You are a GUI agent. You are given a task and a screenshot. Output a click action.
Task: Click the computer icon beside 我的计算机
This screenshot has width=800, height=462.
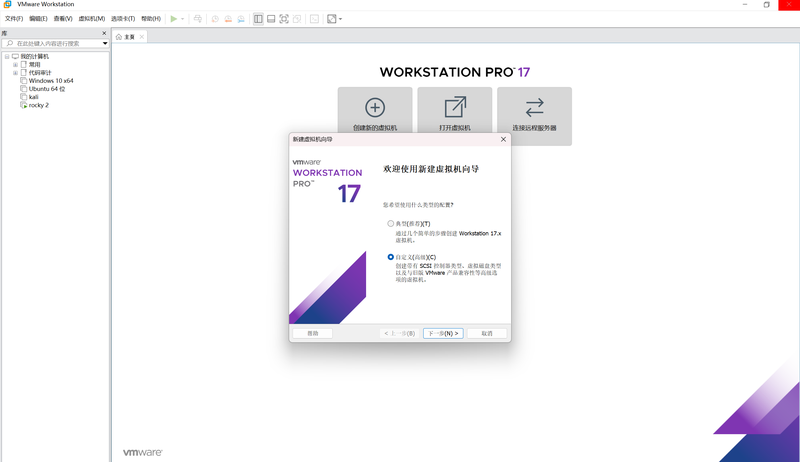(15, 57)
